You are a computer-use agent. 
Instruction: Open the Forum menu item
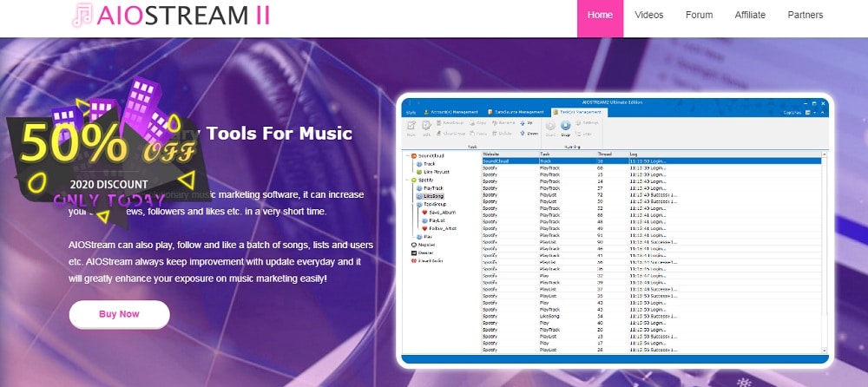tap(699, 15)
